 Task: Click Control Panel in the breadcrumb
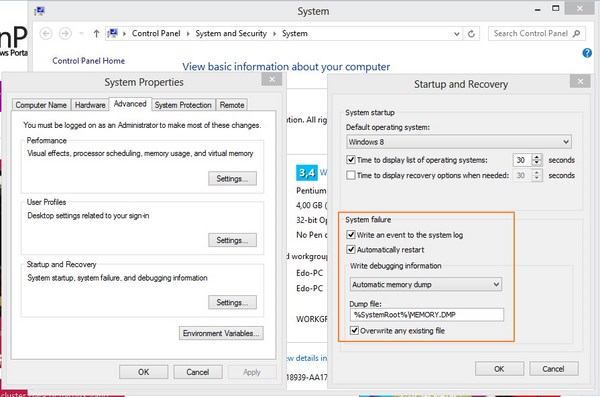[156, 34]
